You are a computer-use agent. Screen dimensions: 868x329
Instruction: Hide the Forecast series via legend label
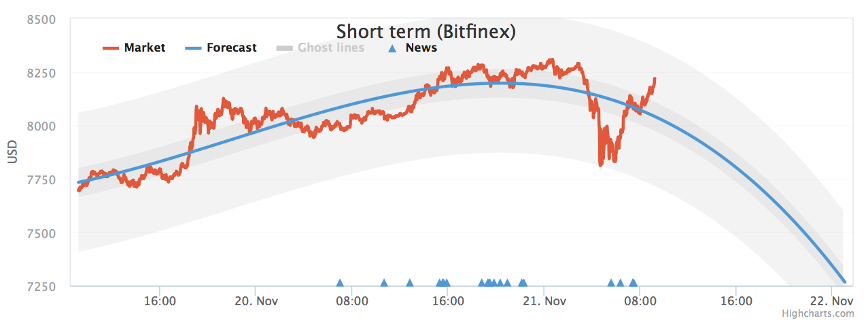pyautogui.click(x=231, y=48)
